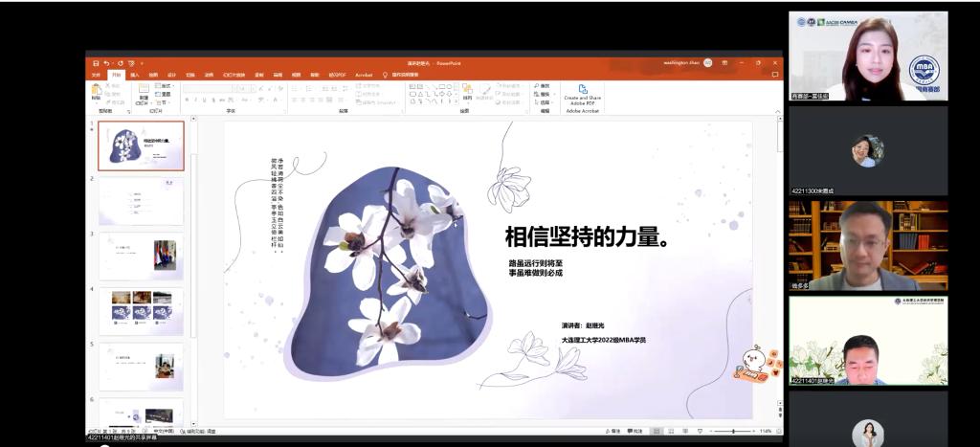Click the Save icon in quick access toolbar
The image size is (980, 447).
tap(94, 63)
